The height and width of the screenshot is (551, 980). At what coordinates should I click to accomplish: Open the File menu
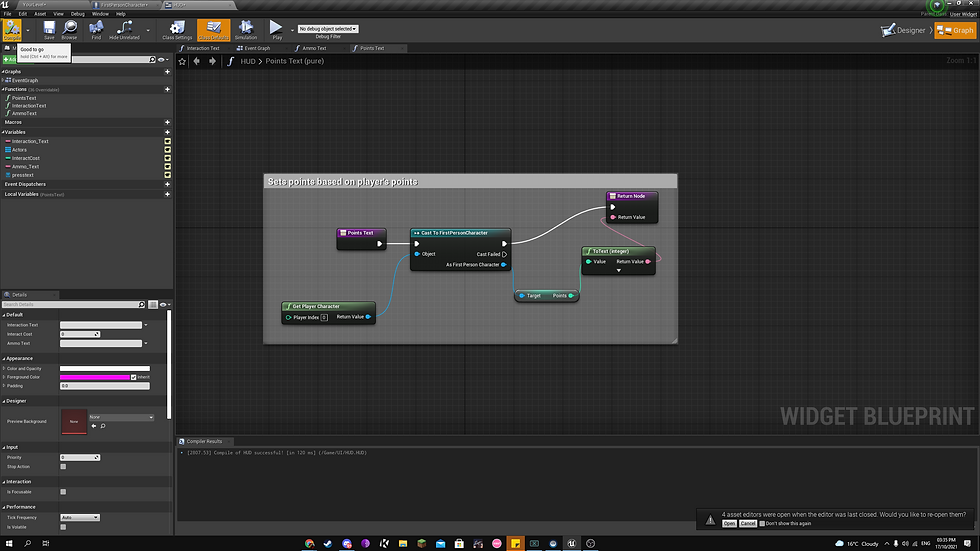pyautogui.click(x=8, y=14)
